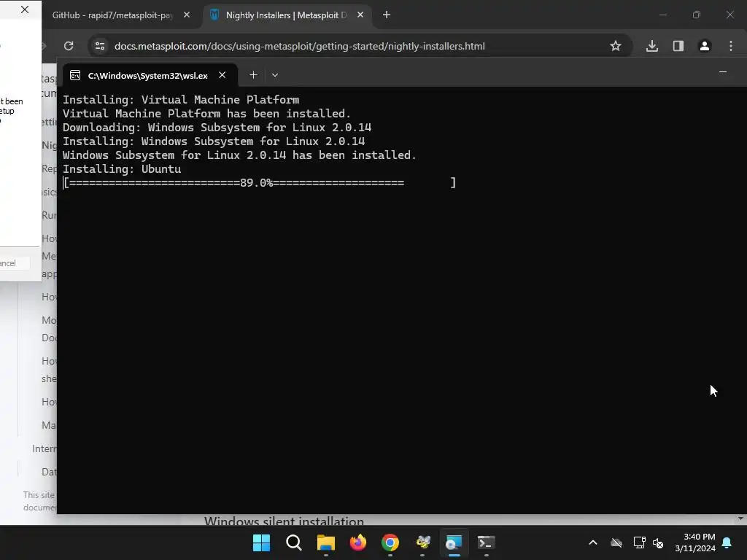This screenshot has width=747, height=560.
Task: Reload the Metasploit docs page
Action: coord(69,46)
